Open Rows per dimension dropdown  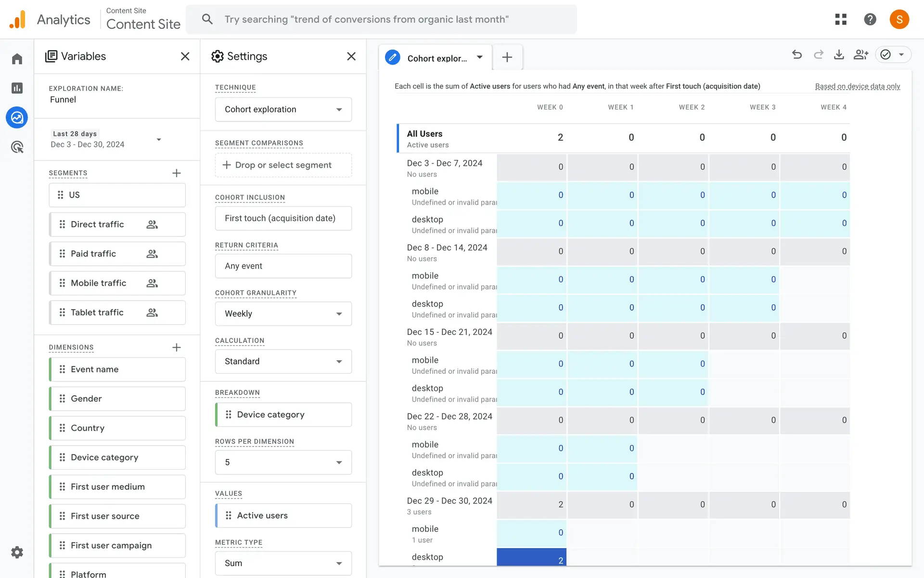pyautogui.click(x=283, y=462)
